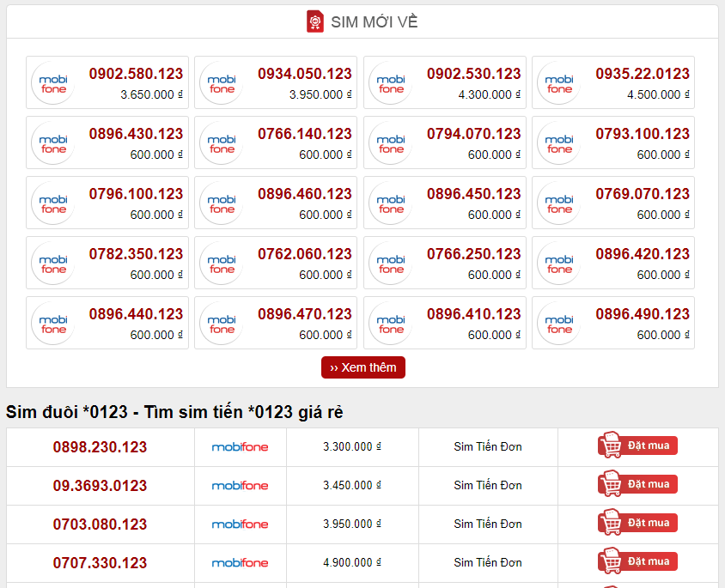Viewport: 725px width, 588px height.
Task: Pick SIM number 0896.440.123
Action: tap(136, 314)
